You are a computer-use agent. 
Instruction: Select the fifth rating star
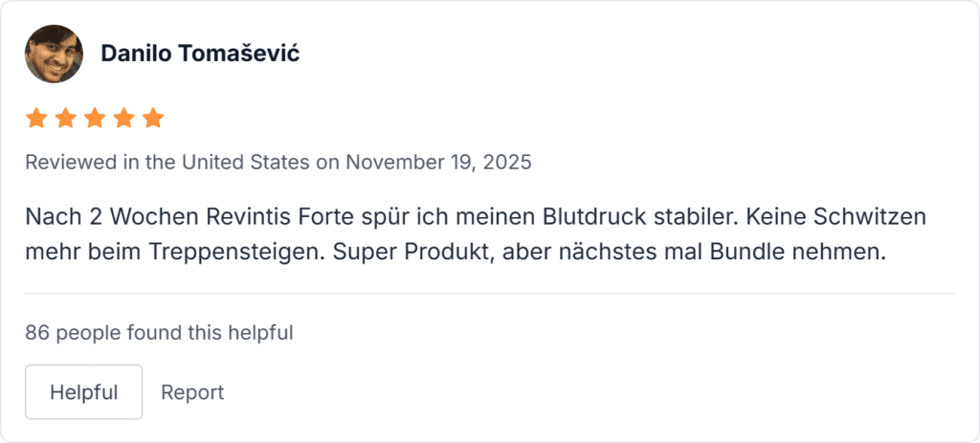(x=153, y=119)
